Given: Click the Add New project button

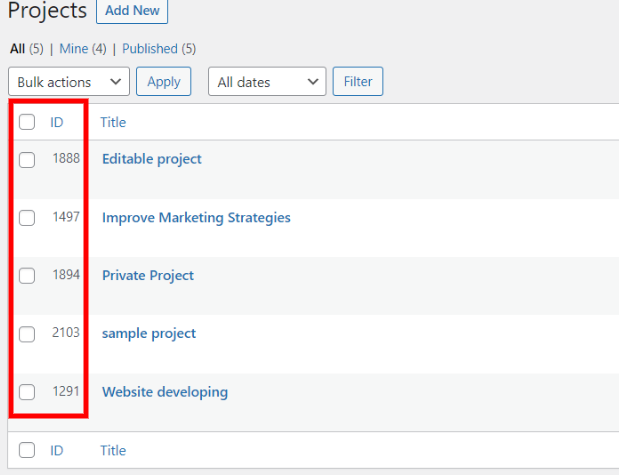Looking at the screenshot, I should pyautogui.click(x=132, y=12).
